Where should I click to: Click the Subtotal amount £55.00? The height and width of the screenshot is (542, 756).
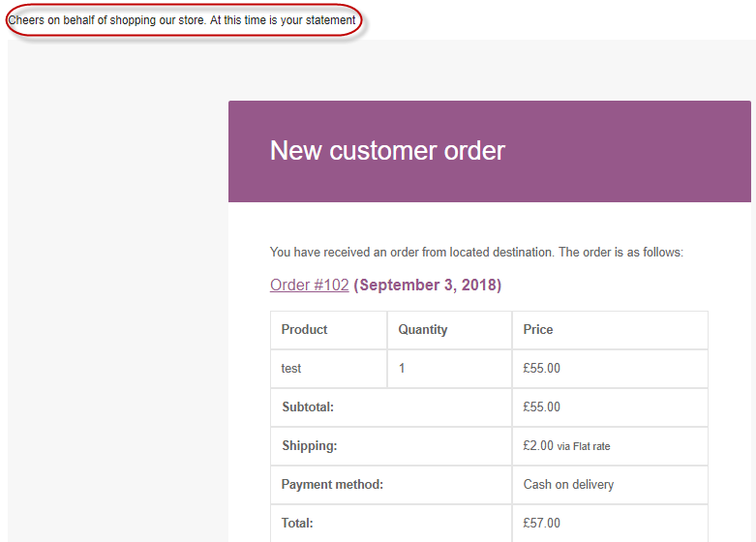tap(541, 406)
